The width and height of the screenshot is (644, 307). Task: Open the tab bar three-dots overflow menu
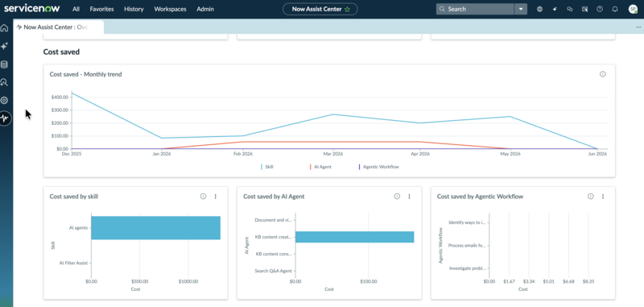click(x=638, y=27)
